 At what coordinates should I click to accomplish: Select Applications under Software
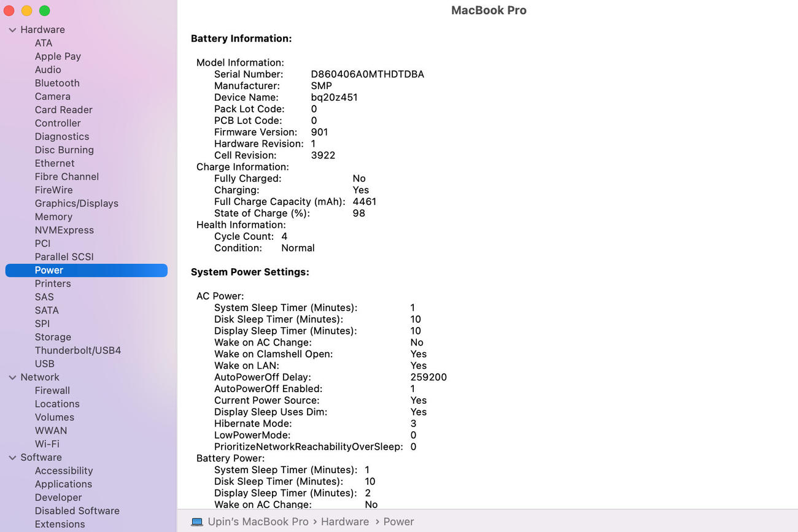[x=63, y=484]
